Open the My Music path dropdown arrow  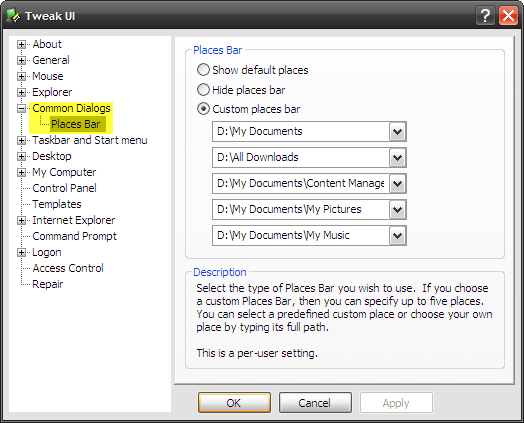pos(397,236)
